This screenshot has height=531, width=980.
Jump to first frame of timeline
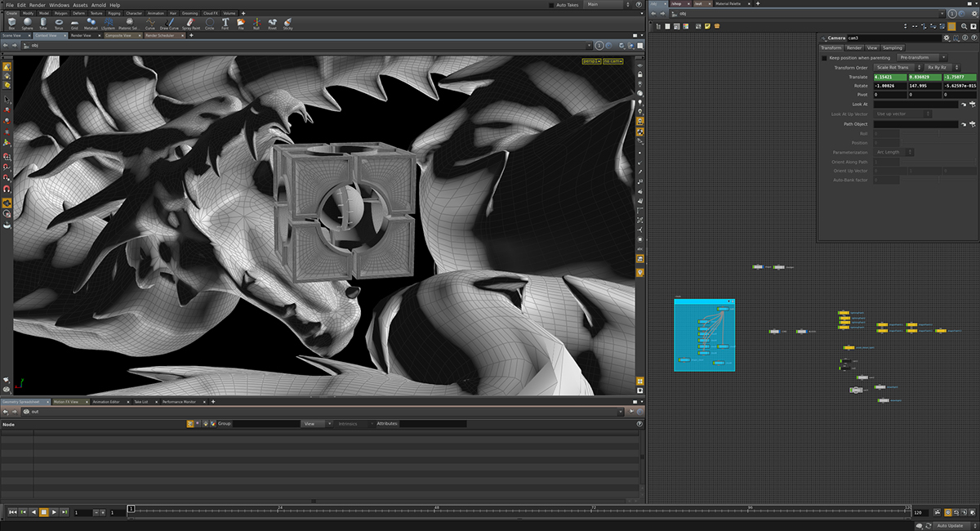coord(12,512)
